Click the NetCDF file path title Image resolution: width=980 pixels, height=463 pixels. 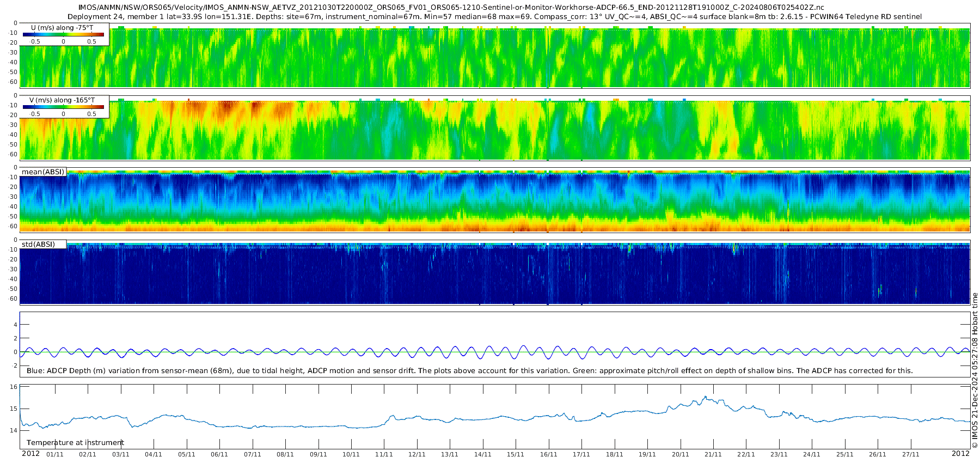[x=451, y=8]
